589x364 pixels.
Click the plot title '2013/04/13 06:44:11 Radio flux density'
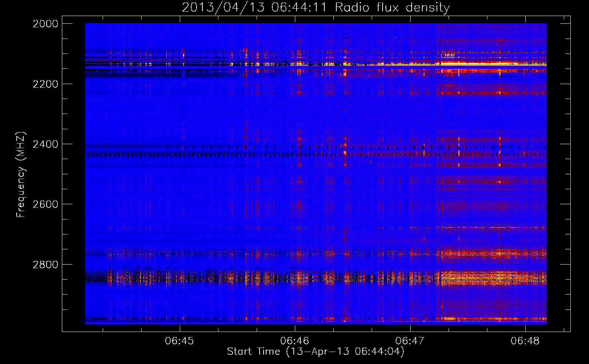point(316,8)
